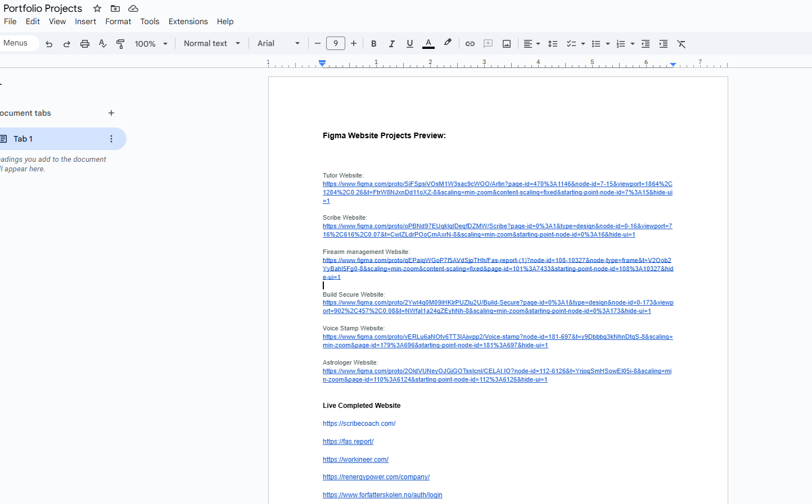Open the Extensions menu
Image resolution: width=812 pixels, height=504 pixels.
(188, 21)
